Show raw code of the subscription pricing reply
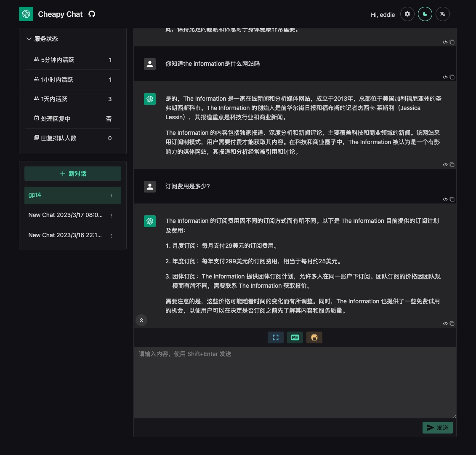476x455 pixels. coord(445,324)
